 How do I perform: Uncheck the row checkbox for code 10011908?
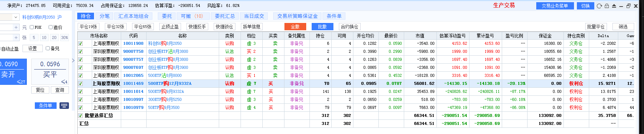81,43
